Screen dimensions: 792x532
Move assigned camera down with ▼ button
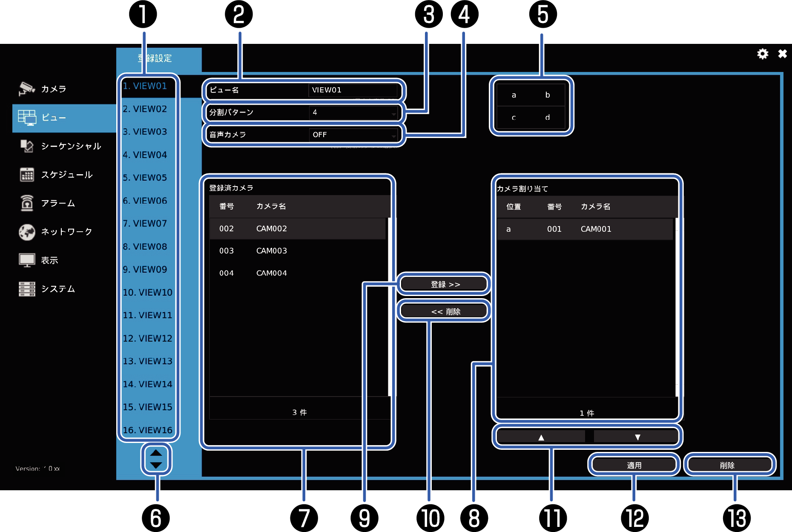pyautogui.click(x=637, y=437)
